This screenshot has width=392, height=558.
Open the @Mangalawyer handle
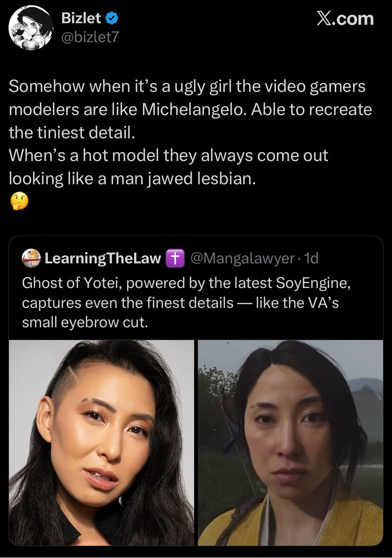(242, 259)
